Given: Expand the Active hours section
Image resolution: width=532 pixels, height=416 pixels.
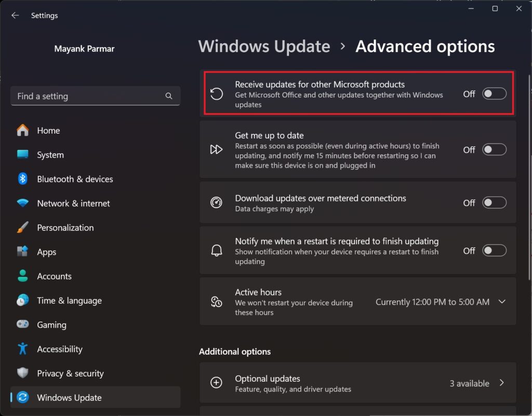Looking at the screenshot, I should [x=502, y=301].
